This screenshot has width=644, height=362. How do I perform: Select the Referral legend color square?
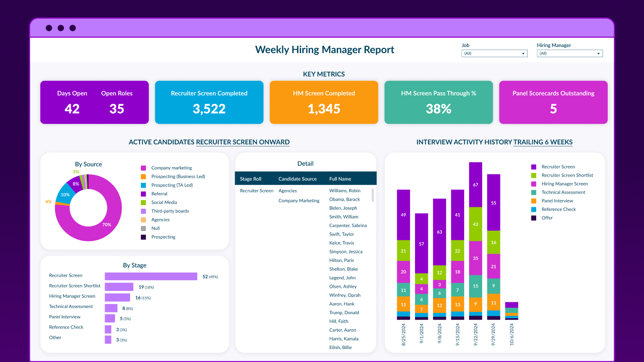coord(144,194)
